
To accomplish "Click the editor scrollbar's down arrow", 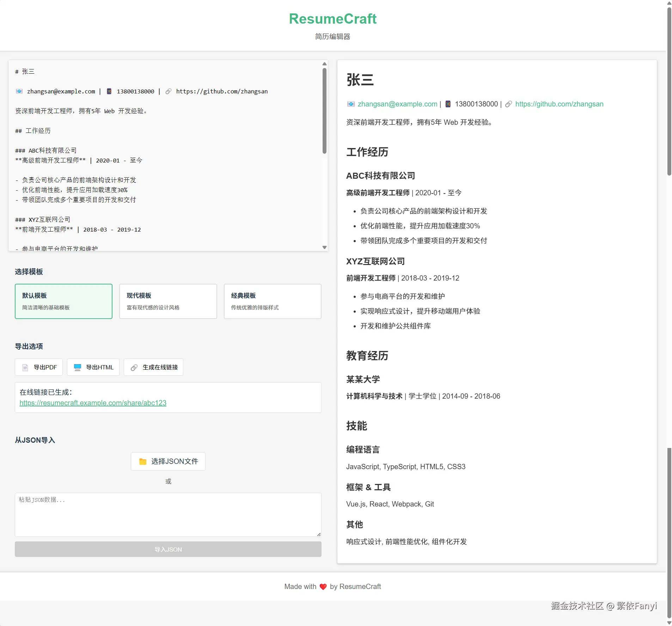I will coord(324,247).
